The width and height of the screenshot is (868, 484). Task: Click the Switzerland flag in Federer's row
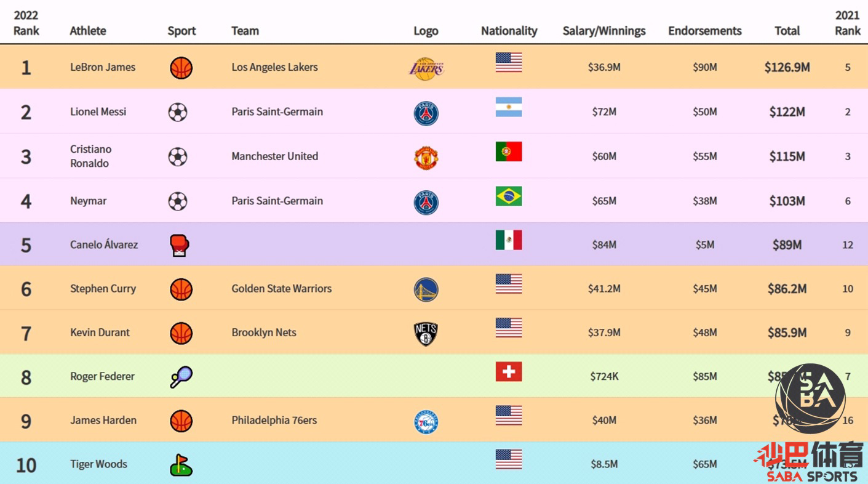(509, 371)
